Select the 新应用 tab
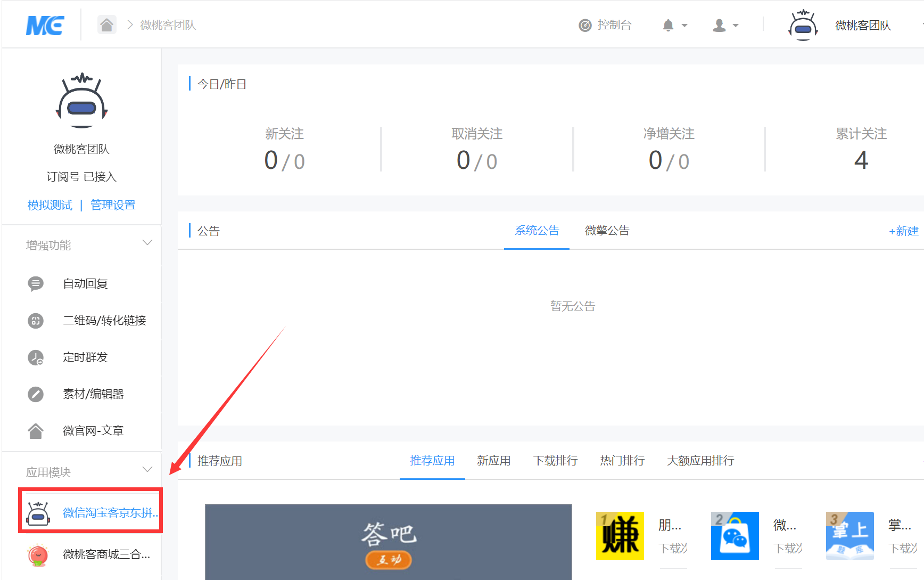The image size is (924, 580). (x=494, y=461)
